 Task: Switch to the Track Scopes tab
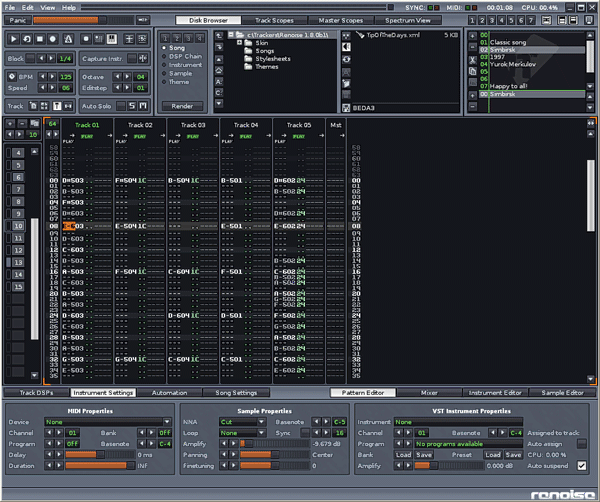pyautogui.click(x=274, y=20)
